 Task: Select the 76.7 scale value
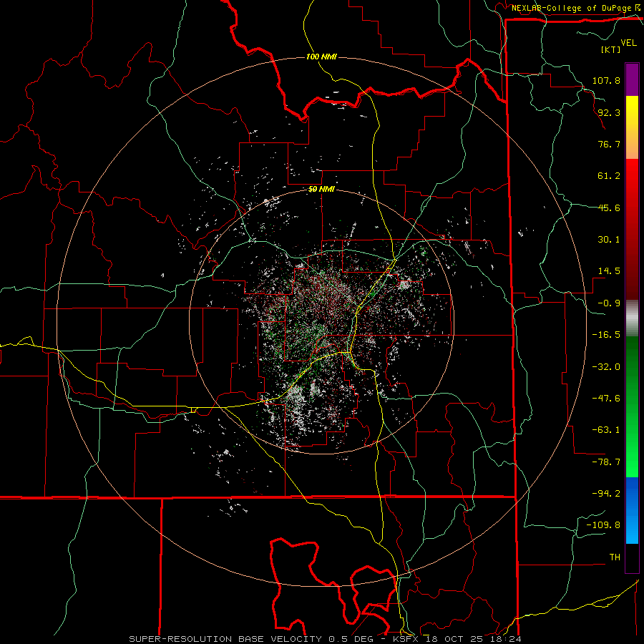(609, 144)
